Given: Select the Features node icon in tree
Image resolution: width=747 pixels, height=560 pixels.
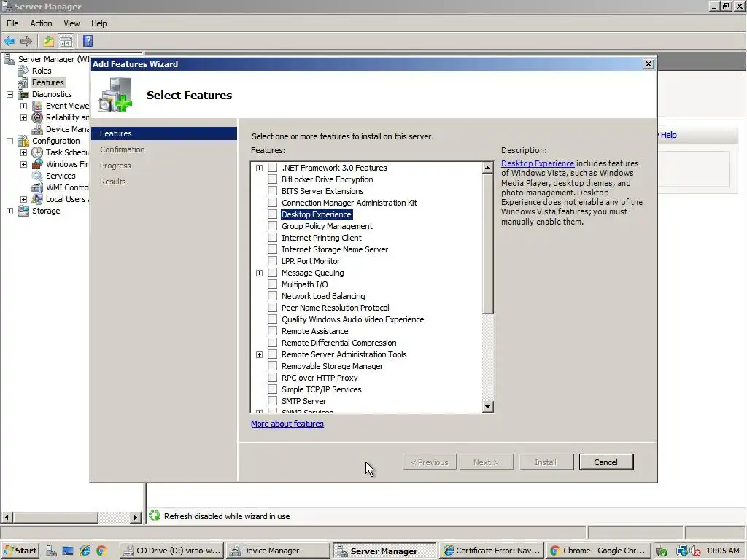Looking at the screenshot, I should pos(23,83).
